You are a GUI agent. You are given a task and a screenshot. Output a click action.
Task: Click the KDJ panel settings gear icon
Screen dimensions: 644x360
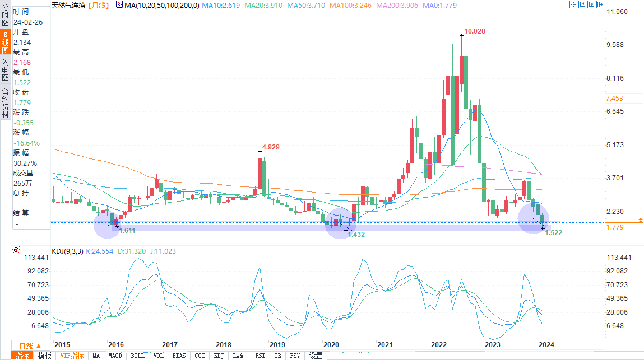tap(16, 250)
